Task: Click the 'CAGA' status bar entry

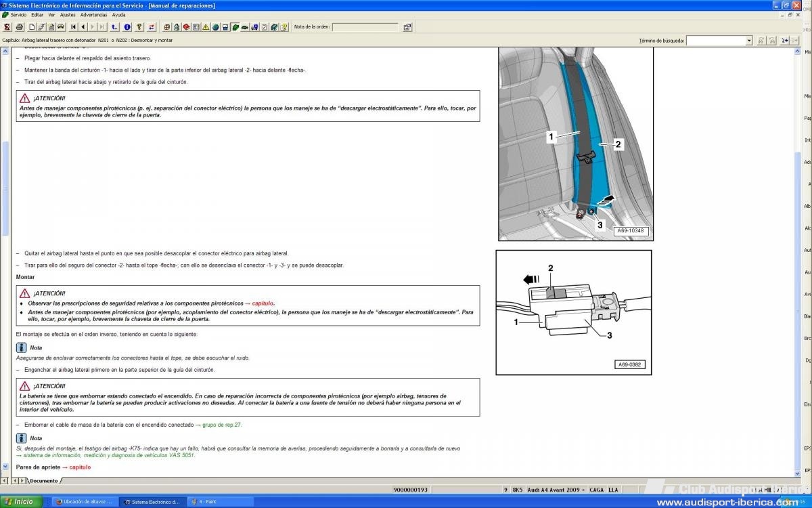Action: point(596,489)
